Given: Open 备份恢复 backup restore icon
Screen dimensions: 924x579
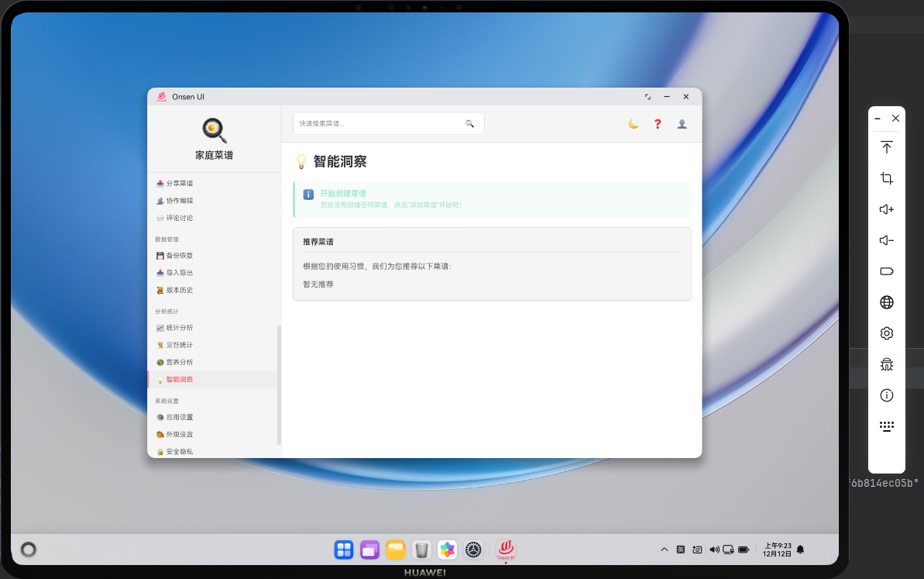Looking at the screenshot, I should tap(160, 255).
